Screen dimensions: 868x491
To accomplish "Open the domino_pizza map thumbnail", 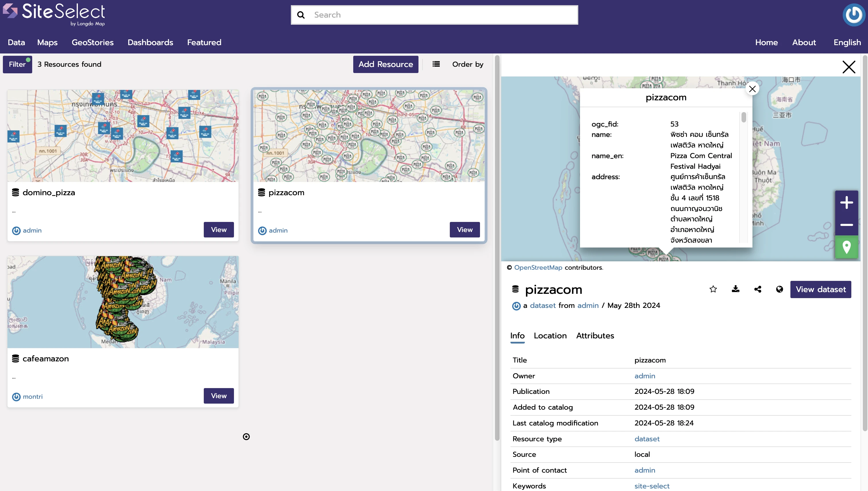I will click(123, 136).
